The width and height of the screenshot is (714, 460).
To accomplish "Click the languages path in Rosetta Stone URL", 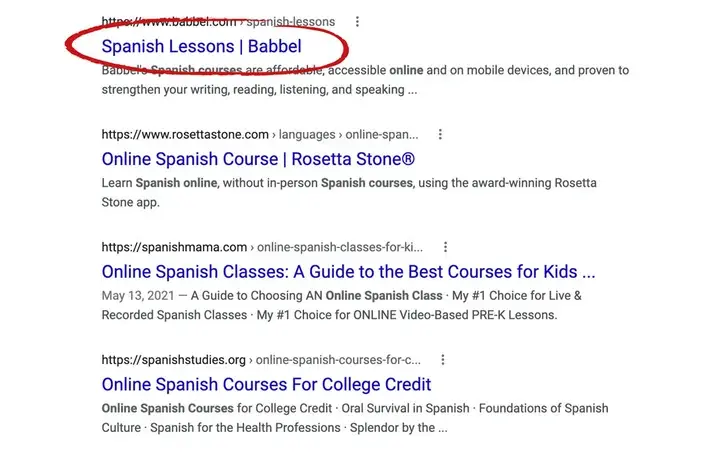I will click(307, 134).
